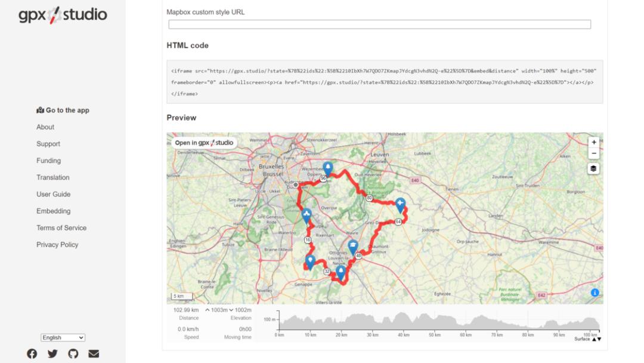Screen dimensions: 644x363
Task: Open the Translation sidebar item
Action: [52, 177]
